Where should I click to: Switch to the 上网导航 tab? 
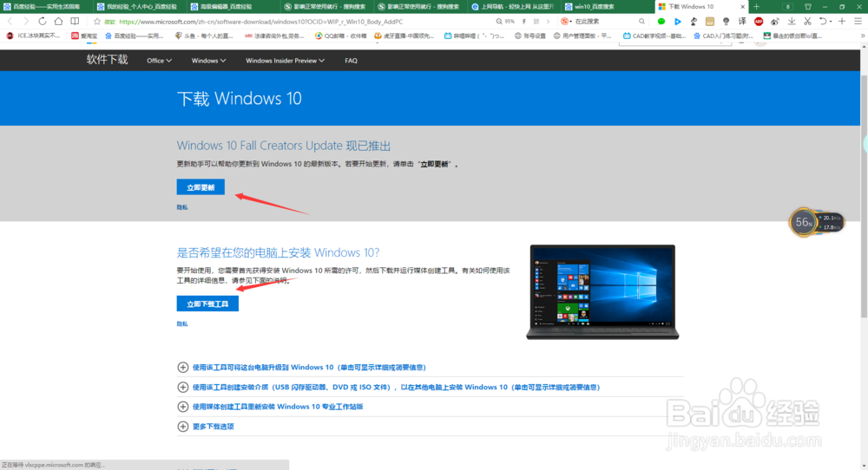[x=516, y=7]
